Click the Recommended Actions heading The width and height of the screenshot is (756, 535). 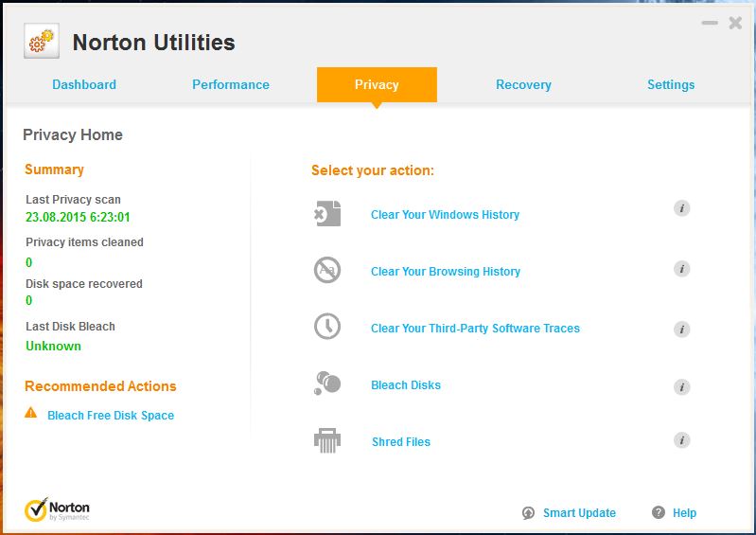(x=100, y=386)
